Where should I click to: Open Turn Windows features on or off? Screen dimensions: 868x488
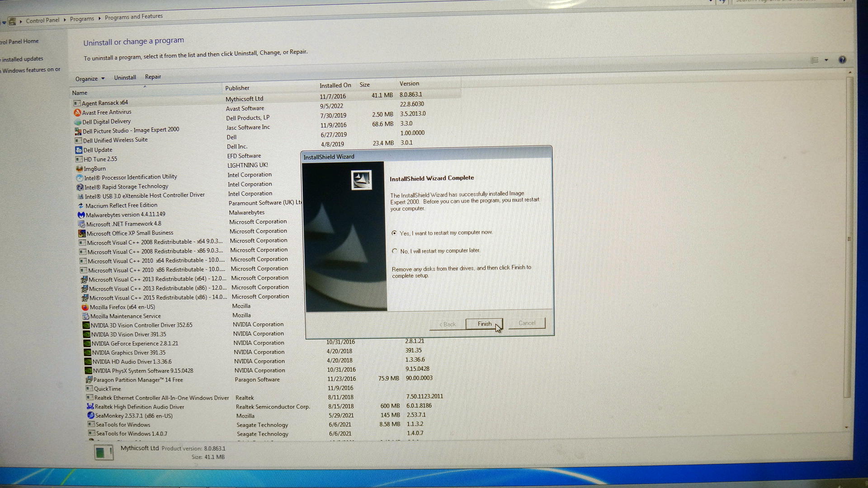pyautogui.click(x=30, y=70)
